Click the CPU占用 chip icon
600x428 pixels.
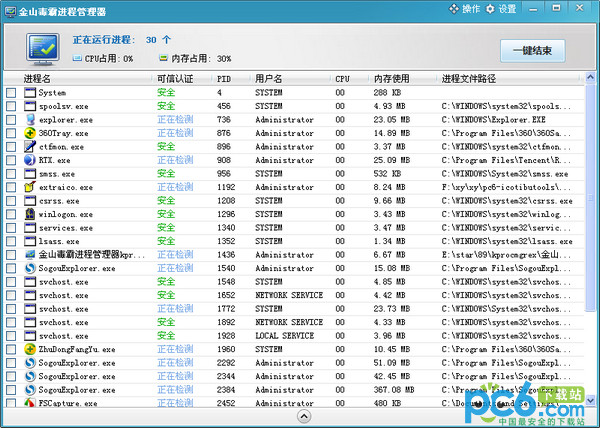(x=78, y=58)
